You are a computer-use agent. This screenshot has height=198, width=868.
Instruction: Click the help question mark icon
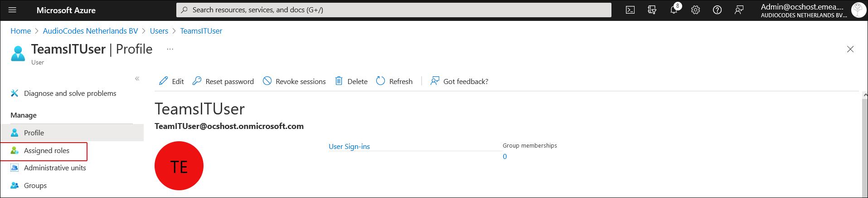click(717, 10)
